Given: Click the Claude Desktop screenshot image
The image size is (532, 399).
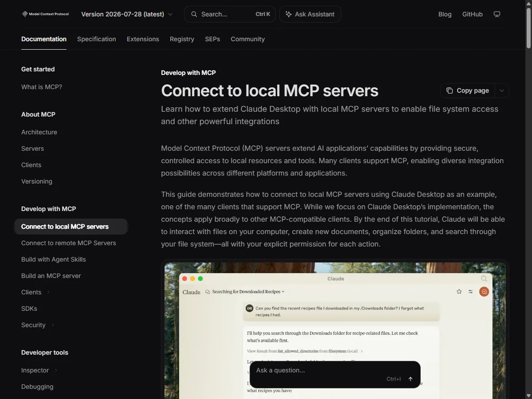Looking at the screenshot, I should pyautogui.click(x=335, y=331).
